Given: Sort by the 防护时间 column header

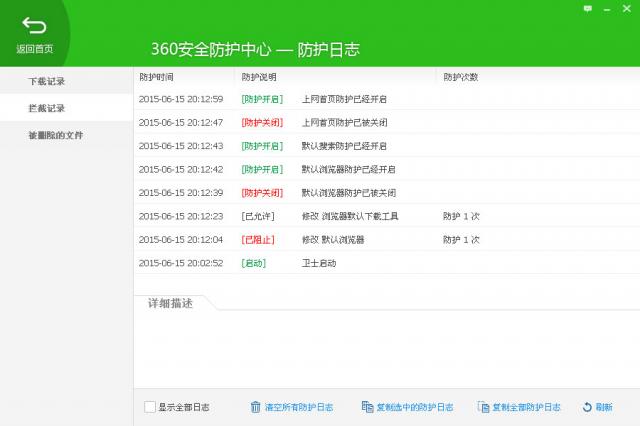Looking at the screenshot, I should click(157, 77).
